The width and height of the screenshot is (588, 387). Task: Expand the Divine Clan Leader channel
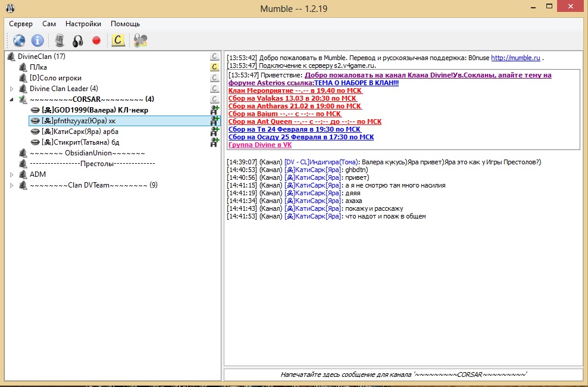coord(11,89)
